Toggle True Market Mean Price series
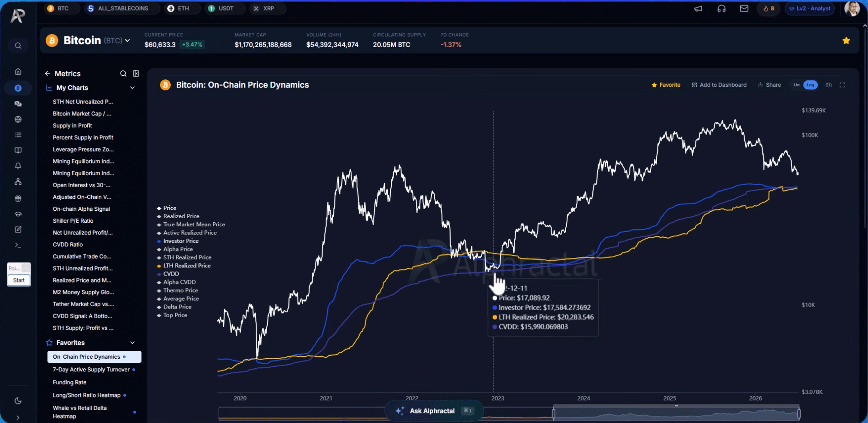Viewport: 868px width, 423px height. [x=191, y=225]
